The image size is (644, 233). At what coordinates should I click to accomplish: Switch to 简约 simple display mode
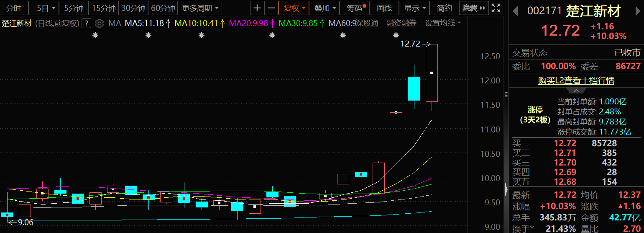444,8
